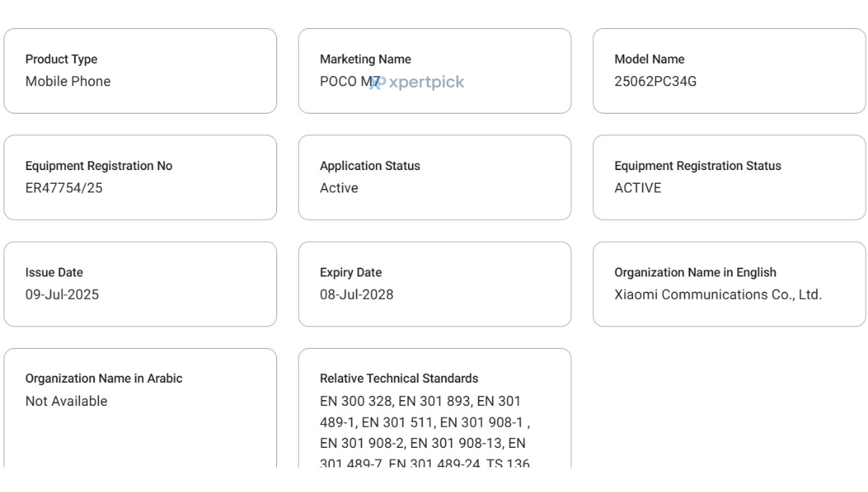Click the xpertpick watermark logo
Screen dimensions: 868x492
pos(417,82)
